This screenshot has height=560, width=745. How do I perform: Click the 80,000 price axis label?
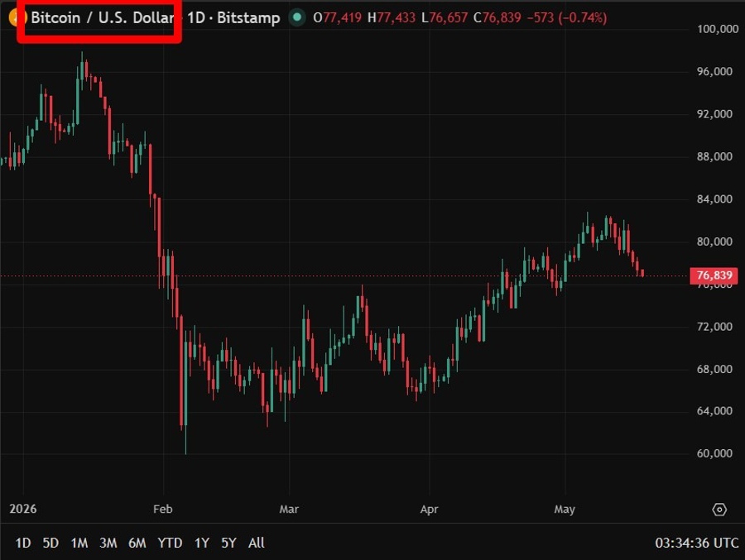click(714, 242)
